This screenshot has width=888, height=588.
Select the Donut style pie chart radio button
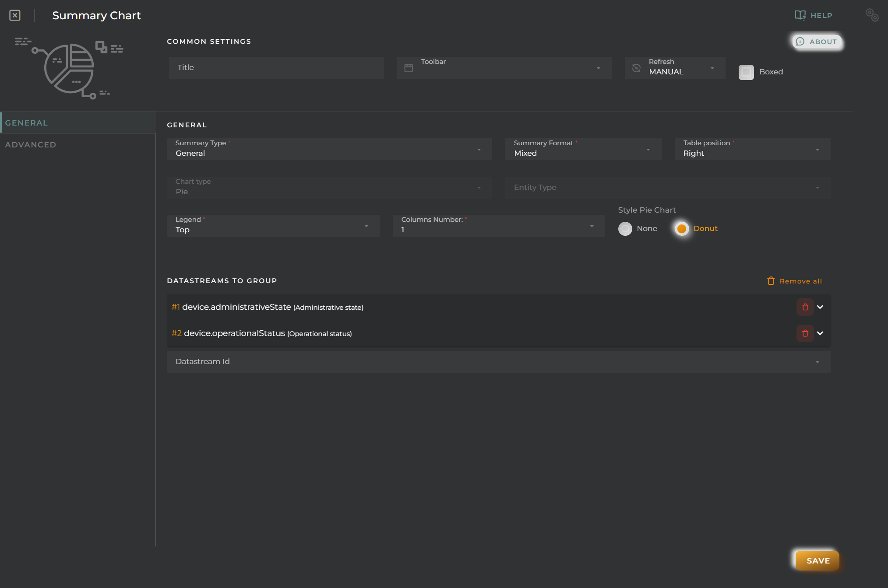coord(682,227)
